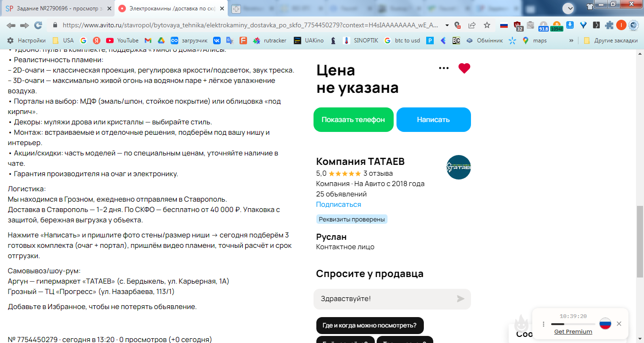Screen dimensions: 644x343
Task: Open the 25 объявлений link
Action: (x=341, y=194)
